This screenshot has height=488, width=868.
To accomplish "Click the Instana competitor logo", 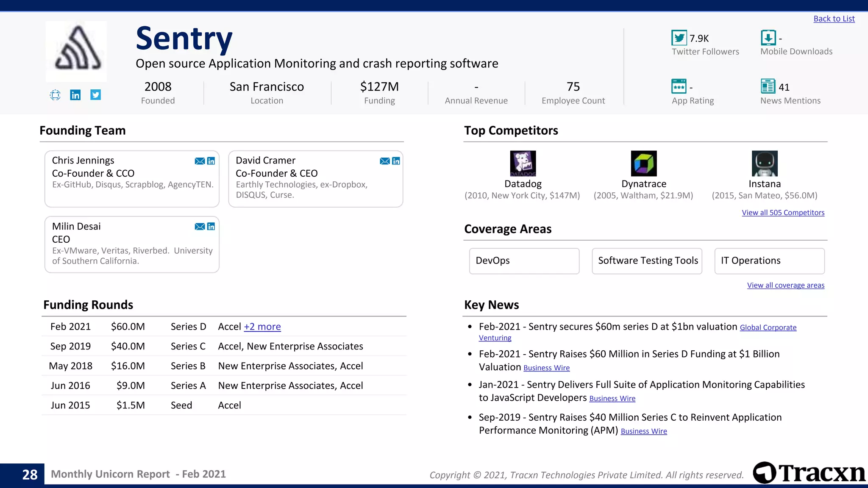I will (765, 164).
